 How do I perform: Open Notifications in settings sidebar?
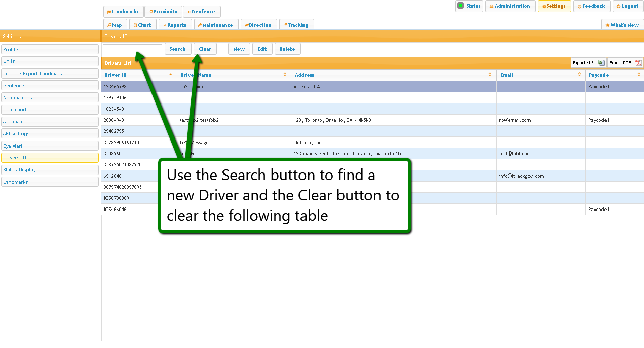tap(50, 97)
